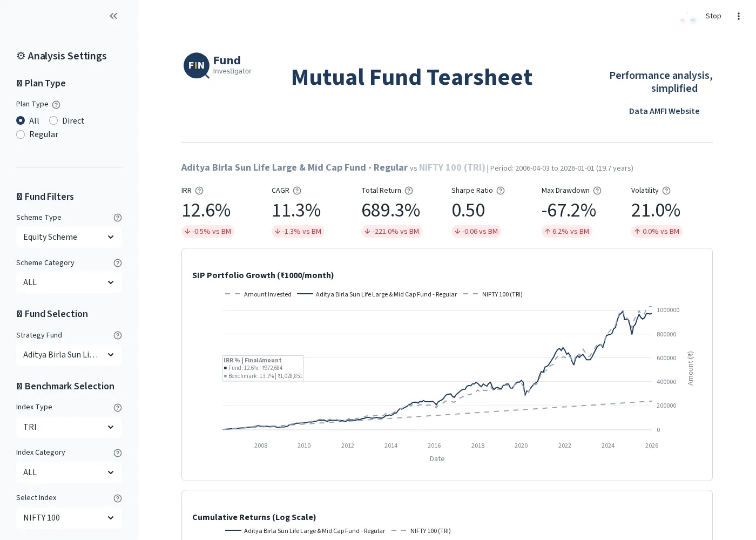Click the Scheme Type help icon
756x540 pixels.
[118, 218]
